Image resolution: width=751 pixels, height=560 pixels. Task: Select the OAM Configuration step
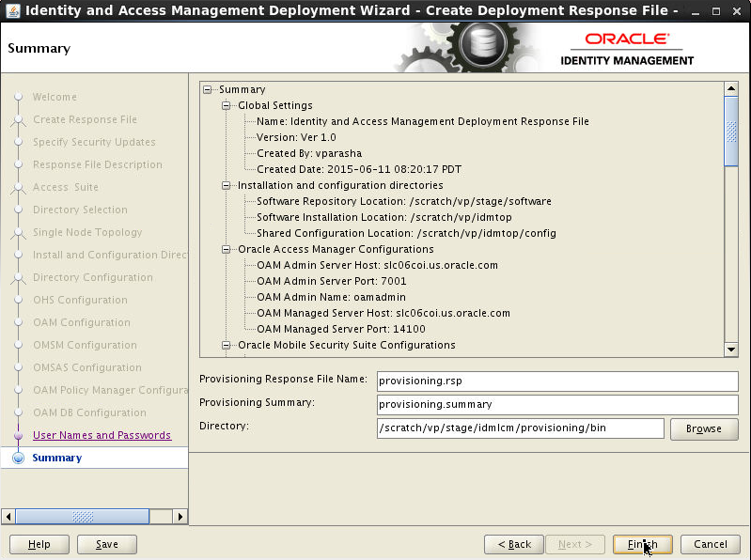click(x=82, y=322)
